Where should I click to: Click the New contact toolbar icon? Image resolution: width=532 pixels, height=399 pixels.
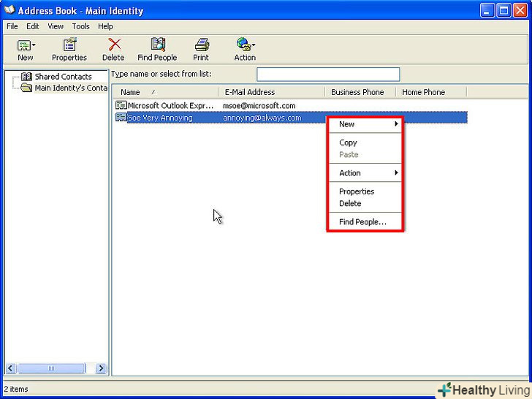tap(24, 45)
